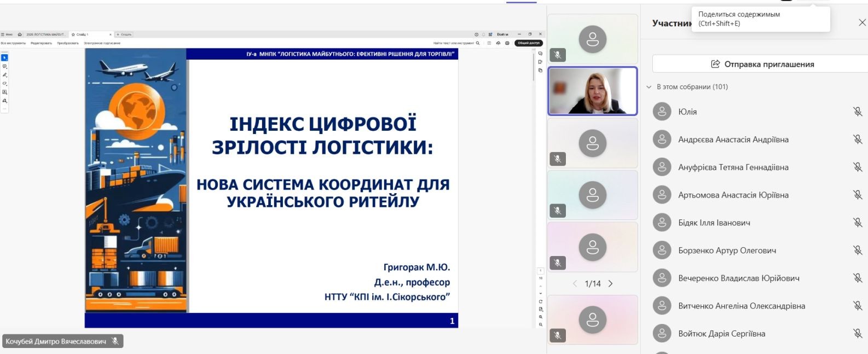Viewport: 868px width, 354px height.
Task: Click the add comment tool icon
Action: click(x=4, y=66)
